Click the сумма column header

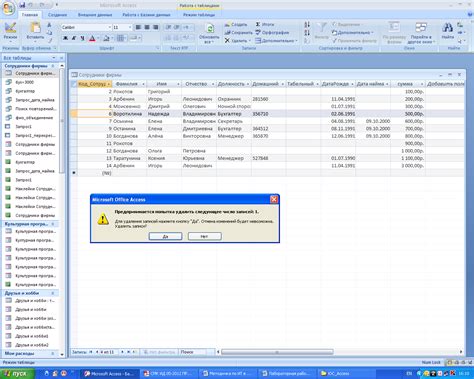408,84
